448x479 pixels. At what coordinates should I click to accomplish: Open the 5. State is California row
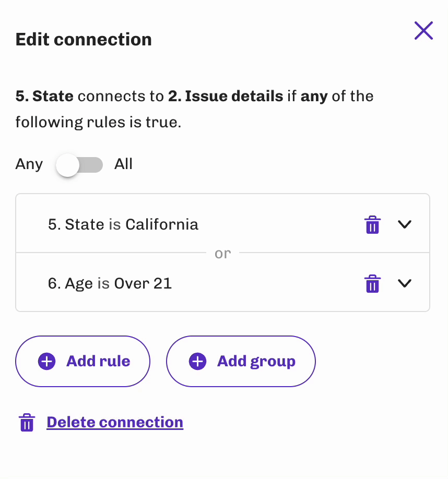pyautogui.click(x=223, y=224)
